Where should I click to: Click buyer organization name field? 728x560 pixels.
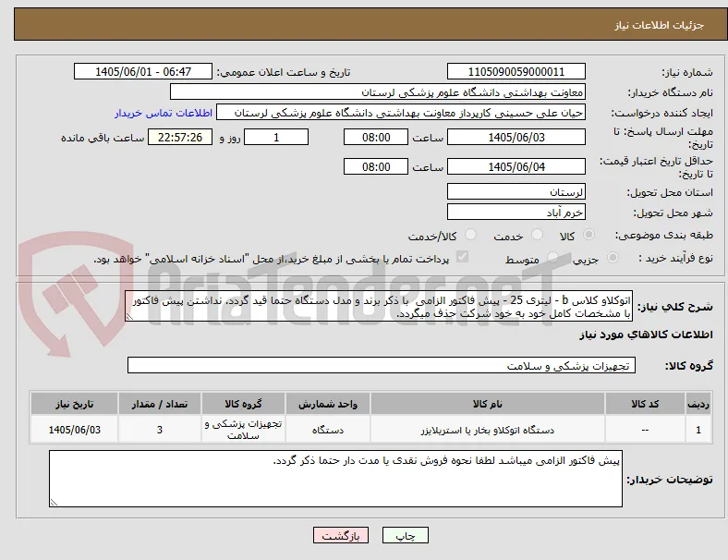[x=378, y=91]
